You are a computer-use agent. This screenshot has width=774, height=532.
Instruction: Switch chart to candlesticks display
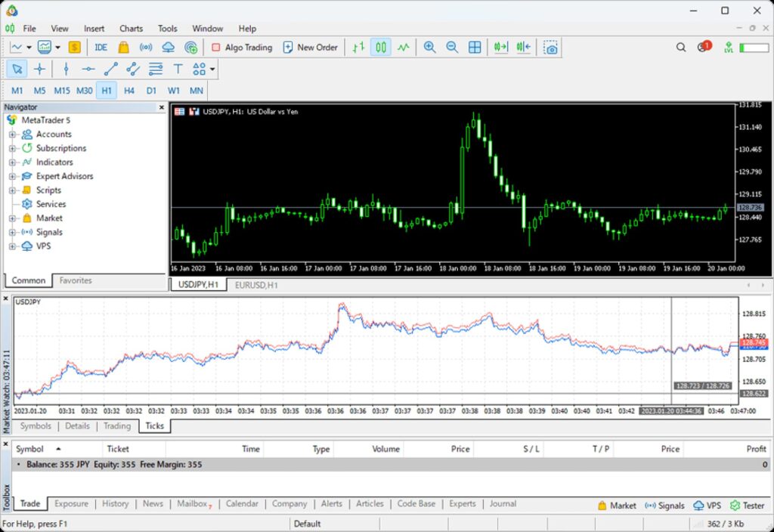[381, 48]
